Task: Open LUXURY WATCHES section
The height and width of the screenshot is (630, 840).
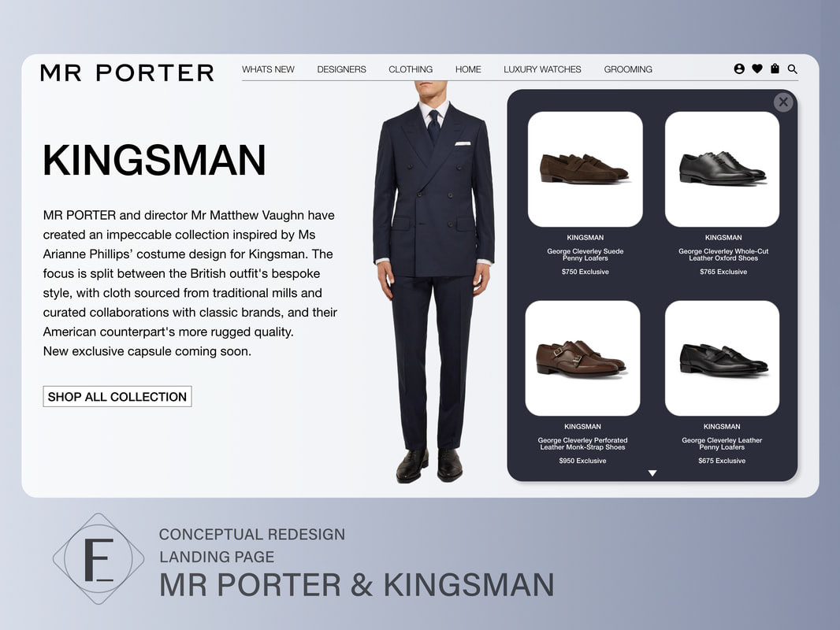Action: click(x=542, y=69)
